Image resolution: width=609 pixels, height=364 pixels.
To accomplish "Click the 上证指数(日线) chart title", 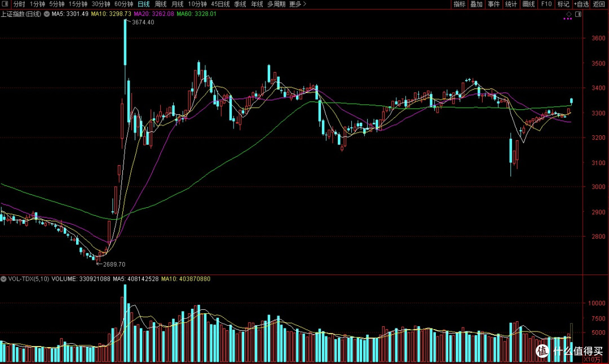I will coord(21,14).
